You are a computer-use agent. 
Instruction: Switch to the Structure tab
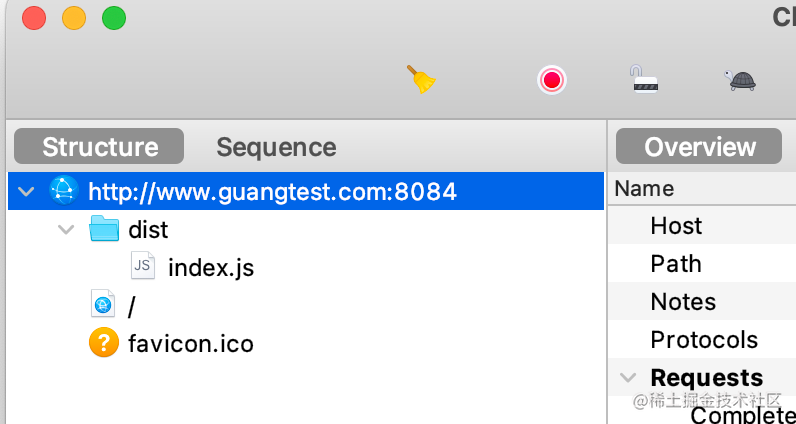coord(100,147)
